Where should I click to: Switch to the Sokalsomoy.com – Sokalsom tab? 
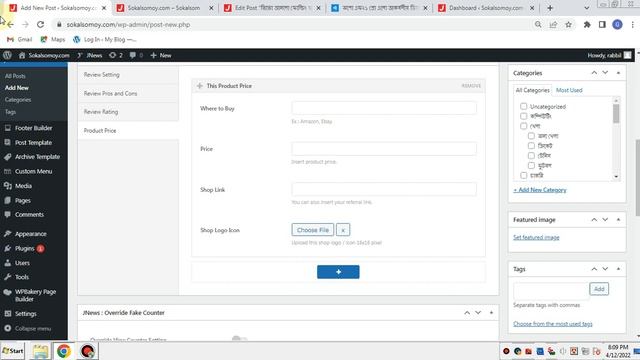[x=163, y=8]
